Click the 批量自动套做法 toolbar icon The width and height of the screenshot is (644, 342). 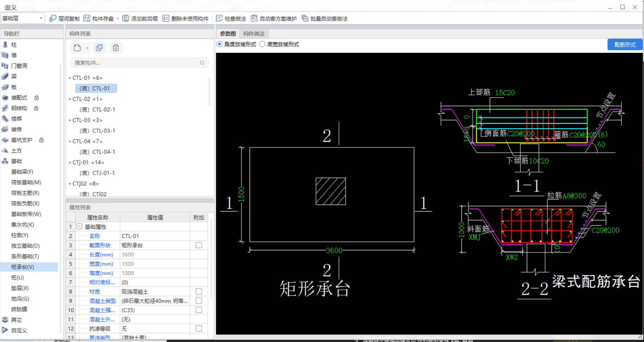(305, 18)
